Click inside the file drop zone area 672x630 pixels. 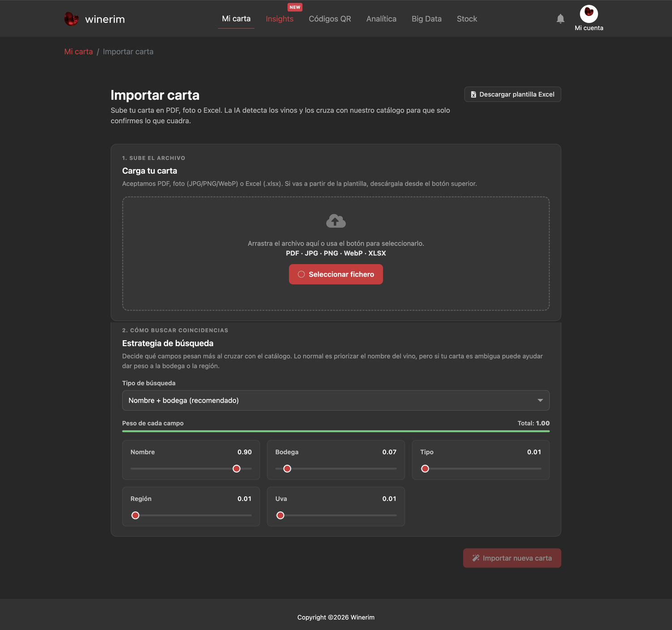tap(336, 253)
